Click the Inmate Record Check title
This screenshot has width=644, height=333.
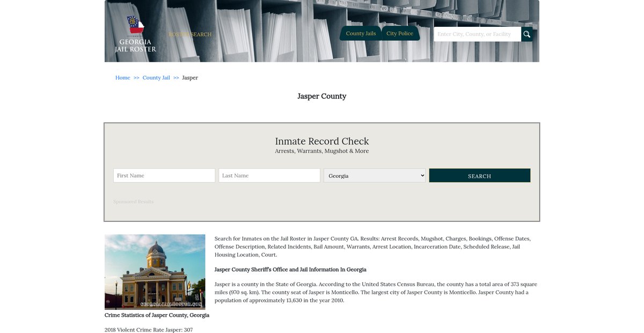pyautogui.click(x=322, y=141)
